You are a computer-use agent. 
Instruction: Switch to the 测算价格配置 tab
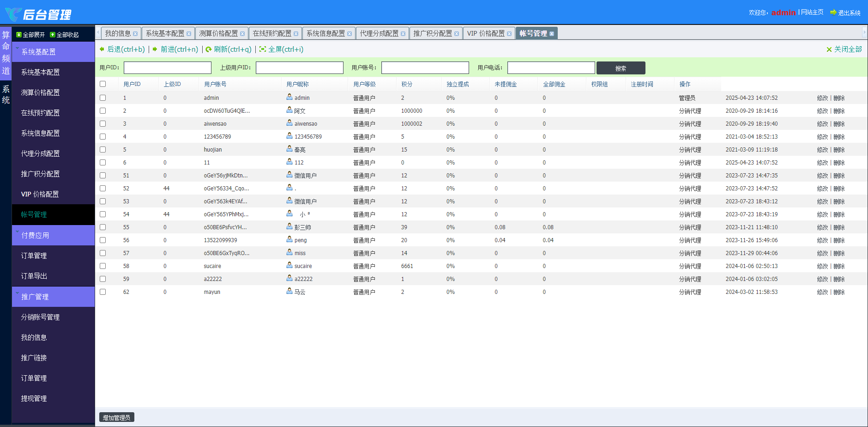(218, 33)
